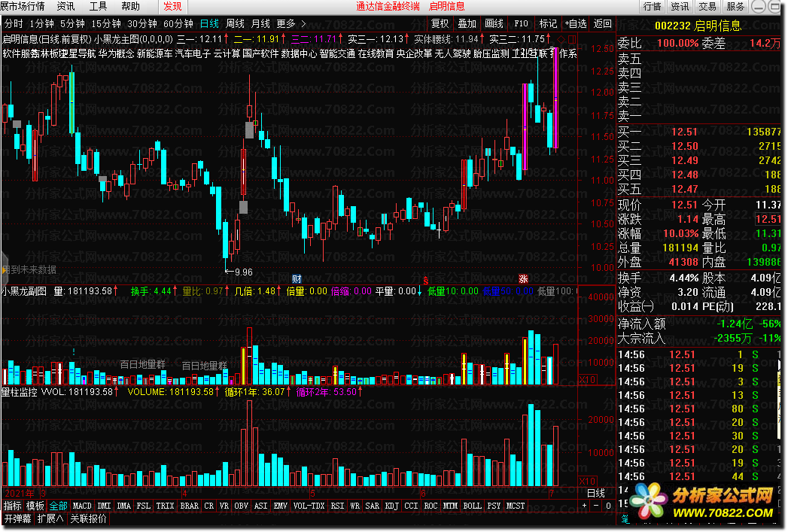Switch the indicator to OBV
Viewport: 788px width, 532px height.
pyautogui.click(x=242, y=506)
